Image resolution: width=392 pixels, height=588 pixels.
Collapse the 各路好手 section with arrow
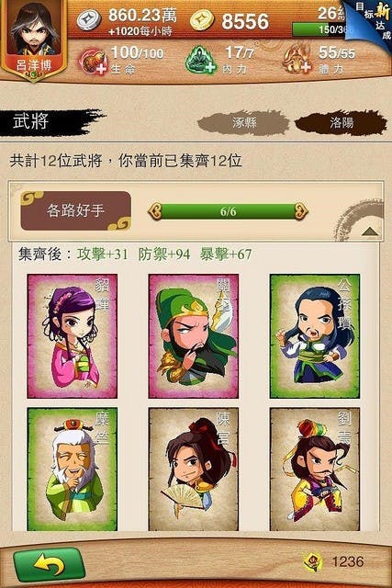tap(370, 232)
